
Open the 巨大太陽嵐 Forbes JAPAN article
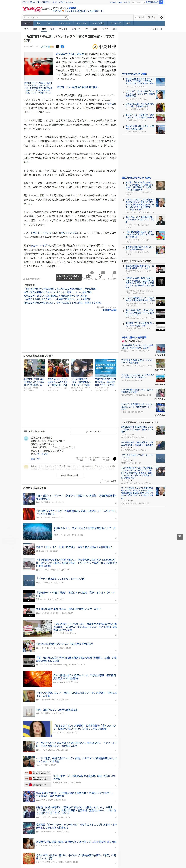coord(84,677)
